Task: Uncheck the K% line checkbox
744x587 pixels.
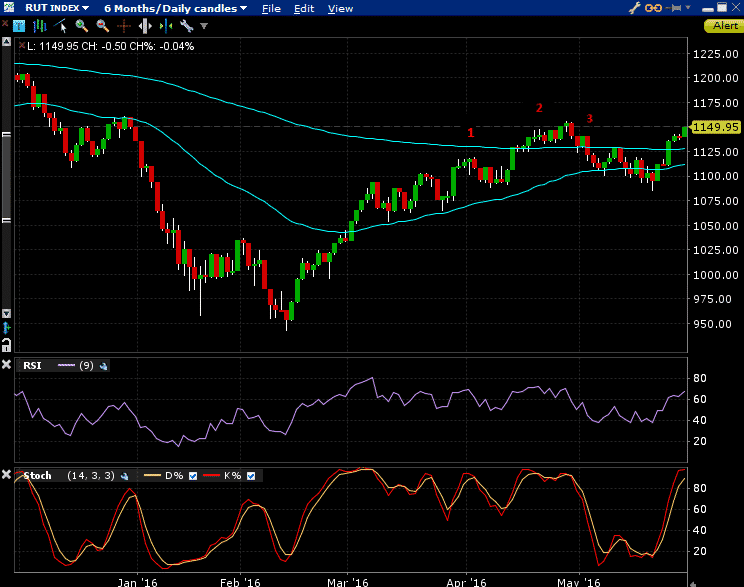Action: click(x=251, y=476)
